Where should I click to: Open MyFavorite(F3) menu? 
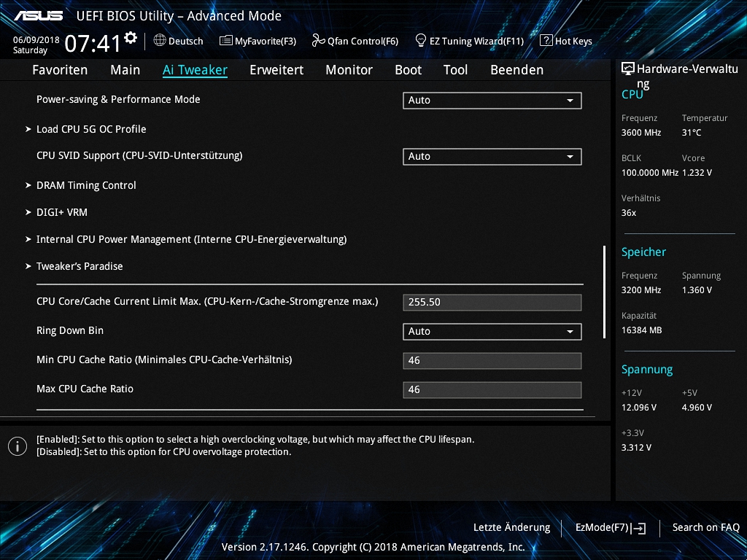(258, 41)
